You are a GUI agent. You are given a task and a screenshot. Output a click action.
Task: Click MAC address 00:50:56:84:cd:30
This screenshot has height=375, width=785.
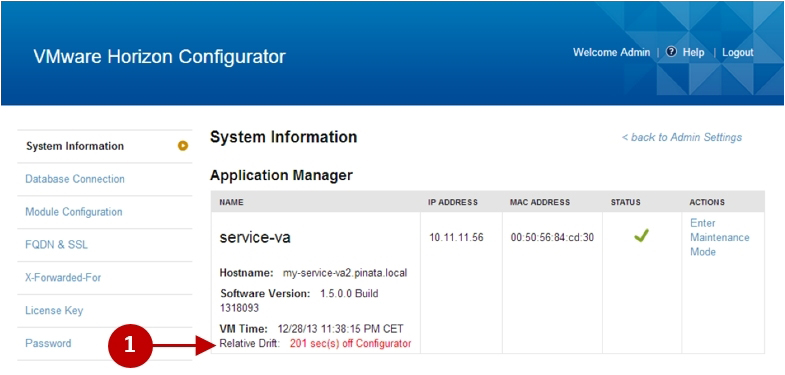click(552, 237)
